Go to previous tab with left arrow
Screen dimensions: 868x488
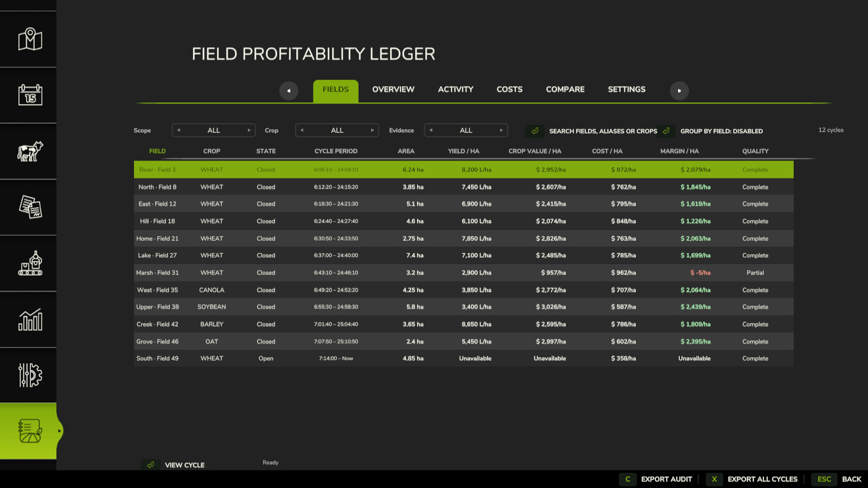[289, 91]
